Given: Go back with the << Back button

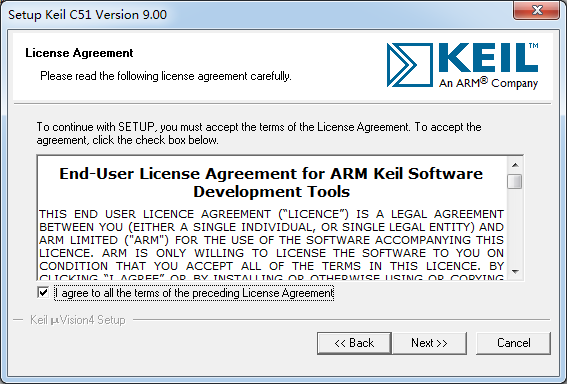Looking at the screenshot, I should [354, 343].
